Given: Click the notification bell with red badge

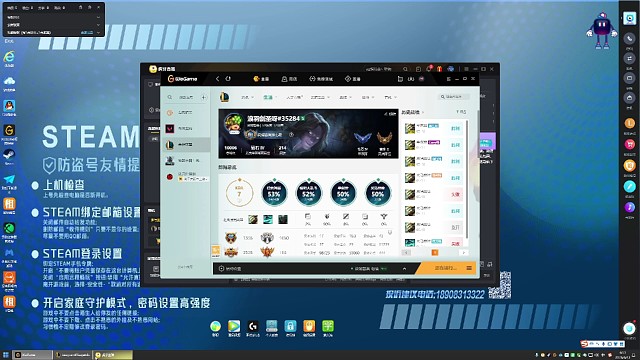Looking at the screenshot, I should (429, 69).
